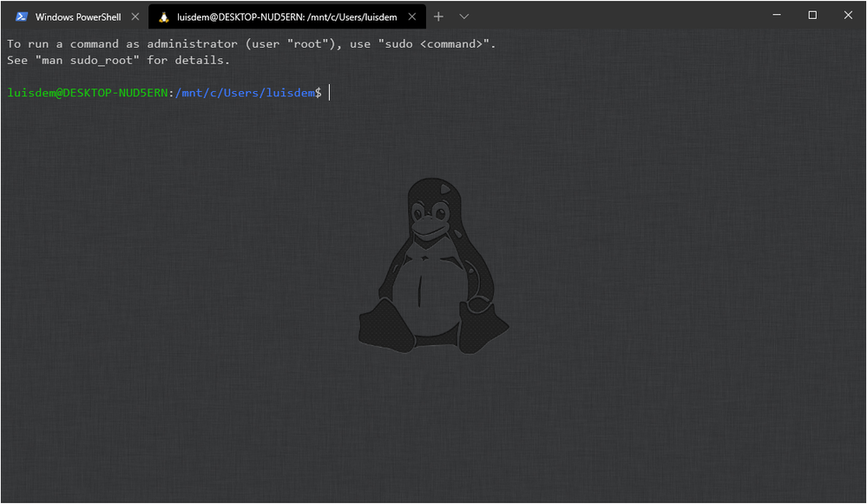Close the Windows Terminal window

pos(848,15)
